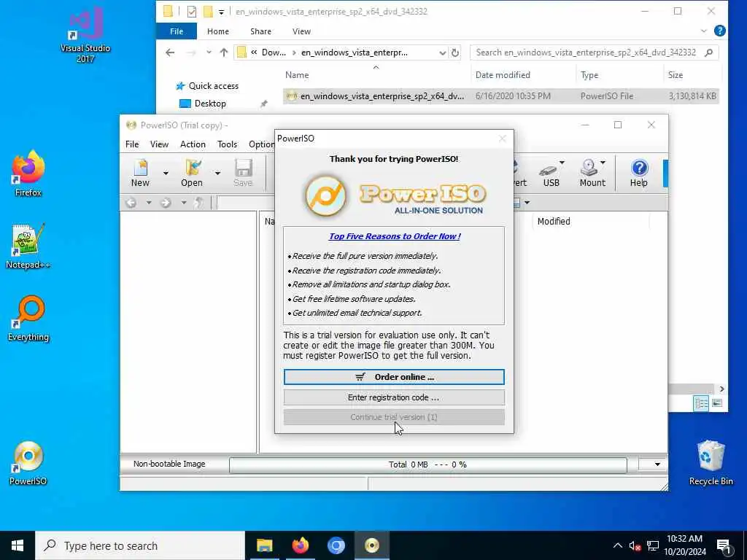
Task: Click the Everything desktop icon
Action: (x=28, y=319)
